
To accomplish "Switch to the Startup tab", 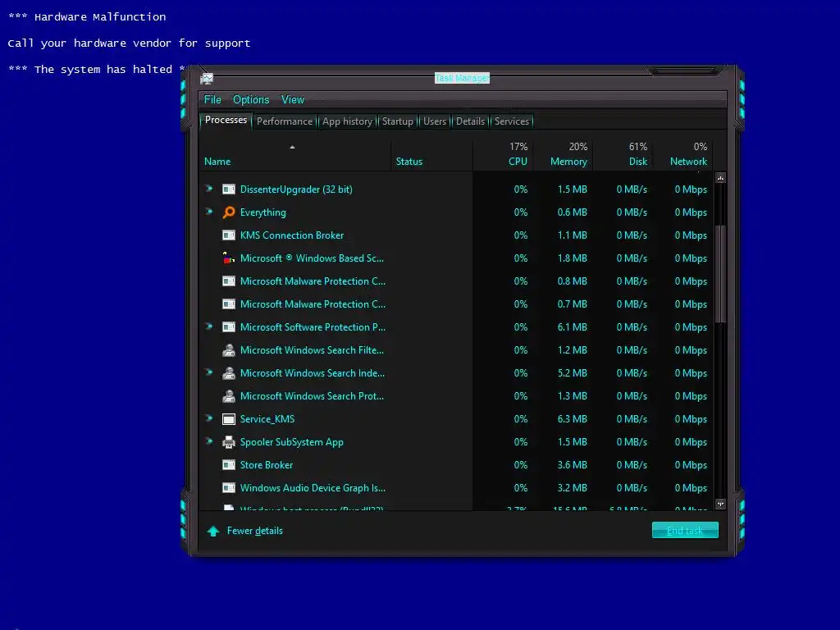I will click(x=398, y=121).
